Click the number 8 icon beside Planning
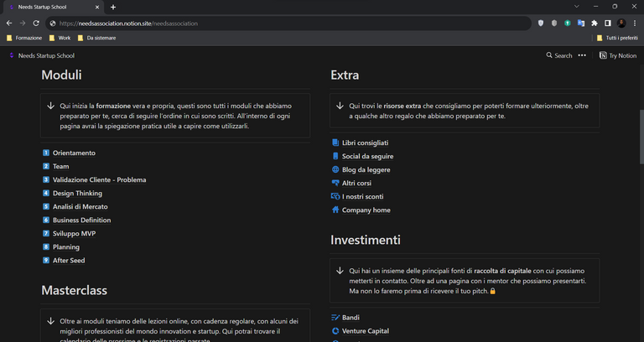Image resolution: width=644 pixels, height=342 pixels. coord(46,247)
